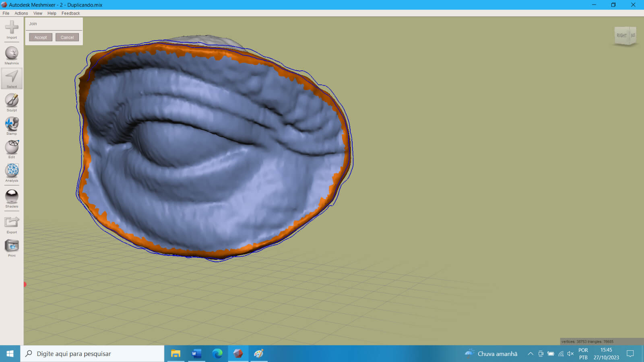Open the Edit tool menu
Screen dimensions: 644x362
coord(12,149)
